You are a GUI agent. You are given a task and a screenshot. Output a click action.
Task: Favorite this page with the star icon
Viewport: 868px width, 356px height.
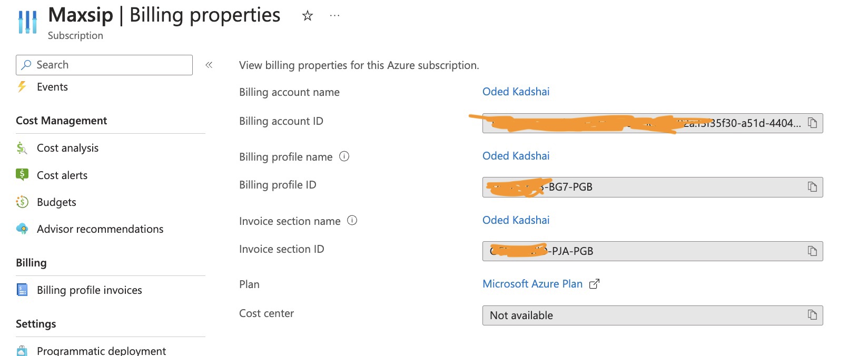click(308, 16)
